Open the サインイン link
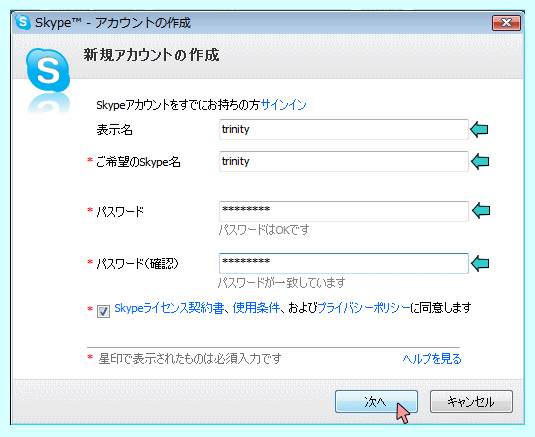The height and width of the screenshot is (437, 535). coord(283,105)
